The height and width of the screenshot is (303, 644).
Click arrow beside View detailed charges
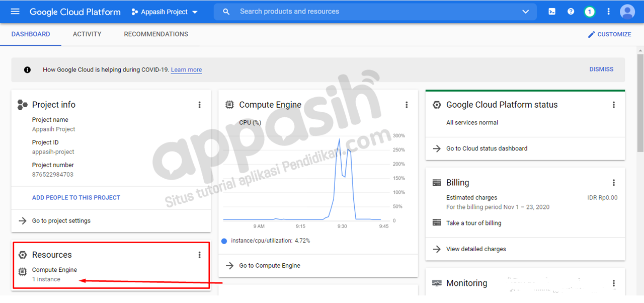(x=437, y=249)
